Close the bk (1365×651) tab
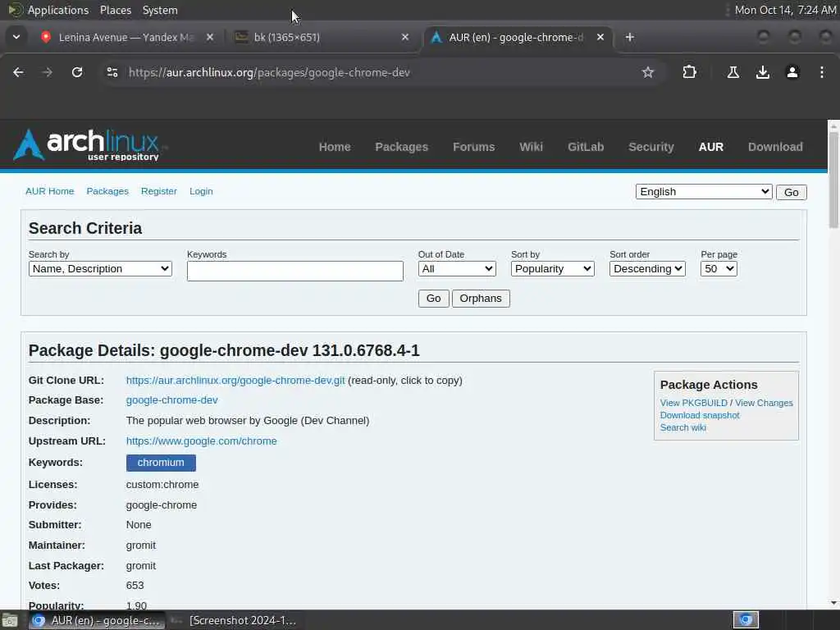840x630 pixels. (x=405, y=37)
